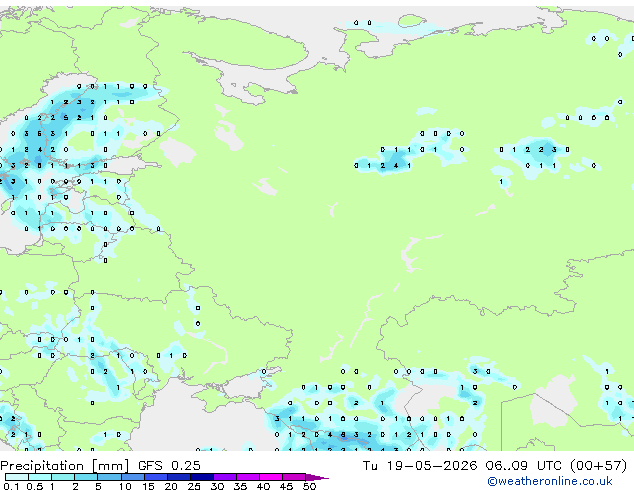634x490 pixels.
Task: Click the legend label '50'
Action: point(309,486)
